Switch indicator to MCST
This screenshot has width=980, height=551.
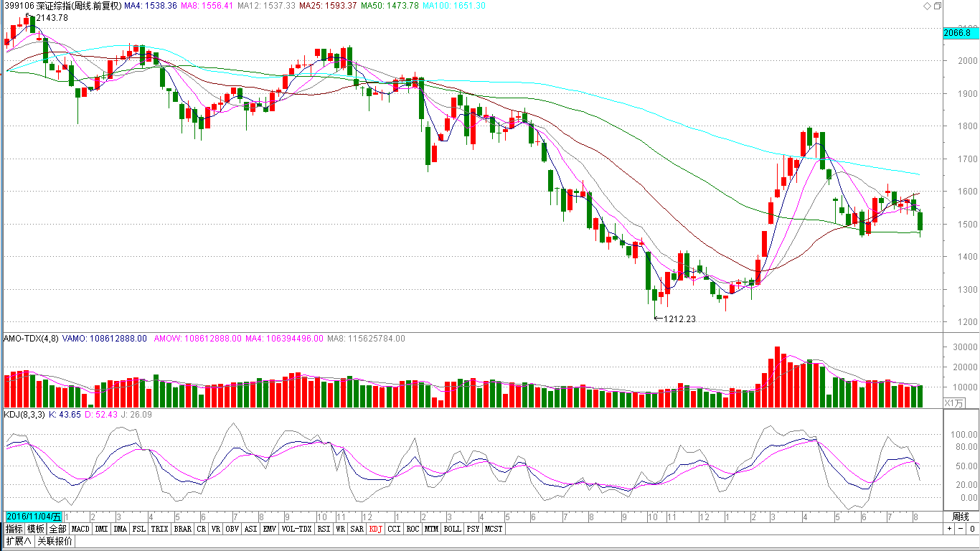[494, 529]
